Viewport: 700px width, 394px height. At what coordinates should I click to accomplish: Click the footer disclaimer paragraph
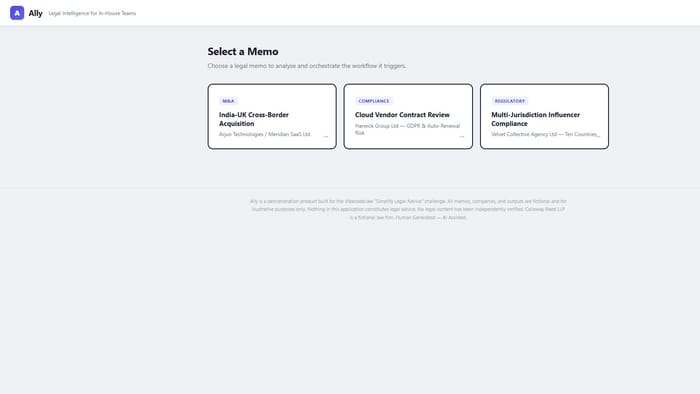pyautogui.click(x=408, y=209)
